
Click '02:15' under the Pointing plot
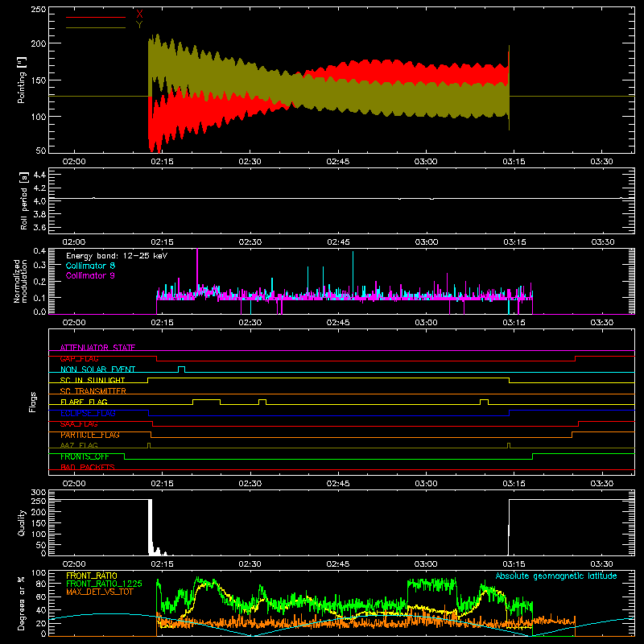[x=162, y=162]
